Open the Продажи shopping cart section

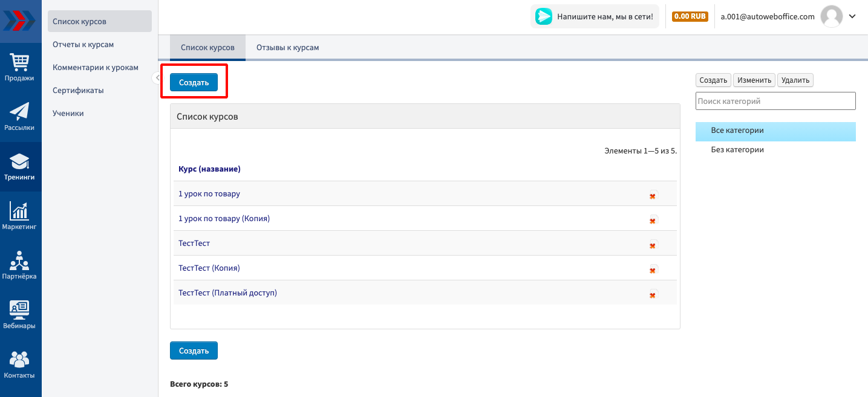coord(20,67)
